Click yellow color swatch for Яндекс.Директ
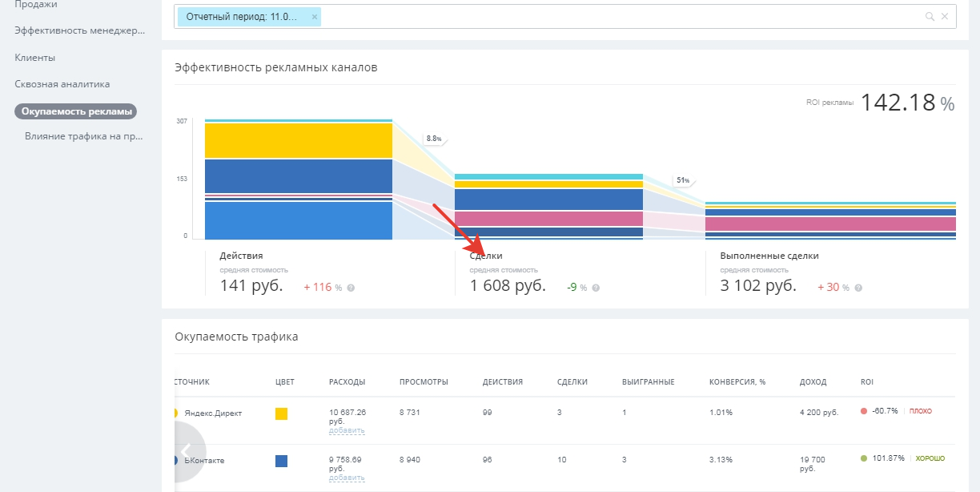Viewport: 980px width, 492px height. click(x=281, y=413)
